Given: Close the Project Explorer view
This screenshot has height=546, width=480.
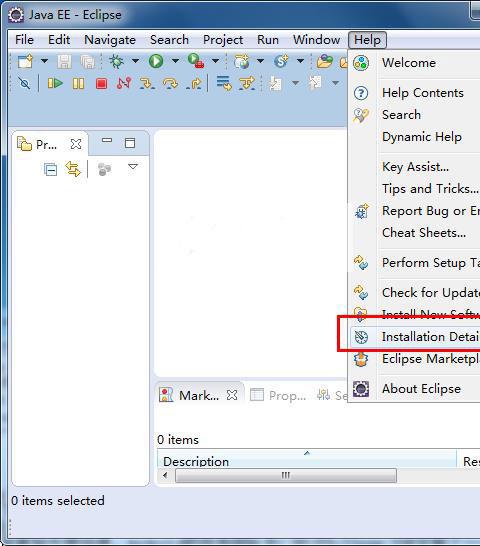Looking at the screenshot, I should [76, 144].
